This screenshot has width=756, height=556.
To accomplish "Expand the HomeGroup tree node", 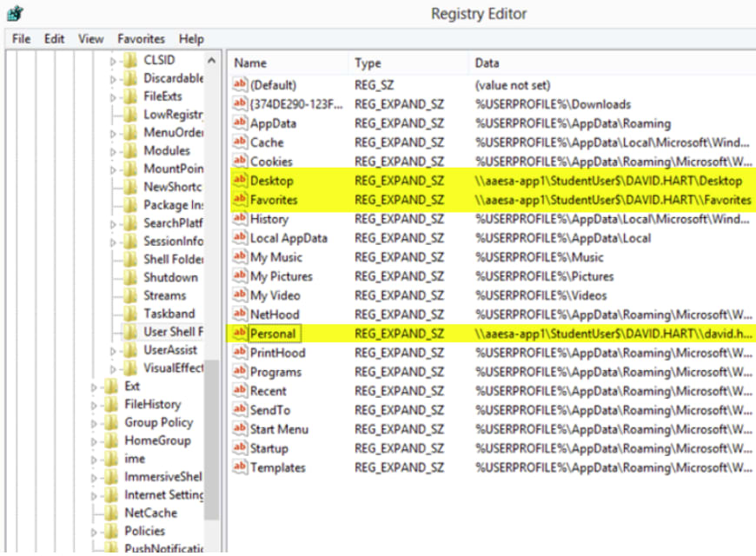I will (x=94, y=441).
